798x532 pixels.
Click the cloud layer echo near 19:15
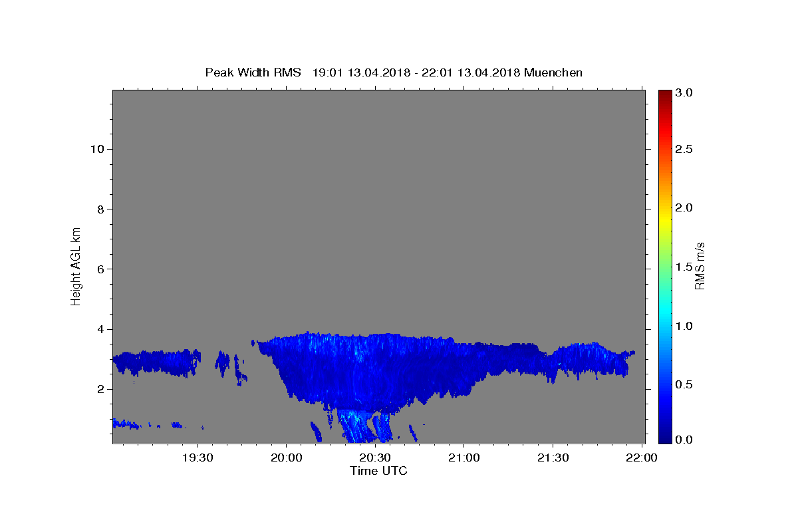(x=156, y=362)
